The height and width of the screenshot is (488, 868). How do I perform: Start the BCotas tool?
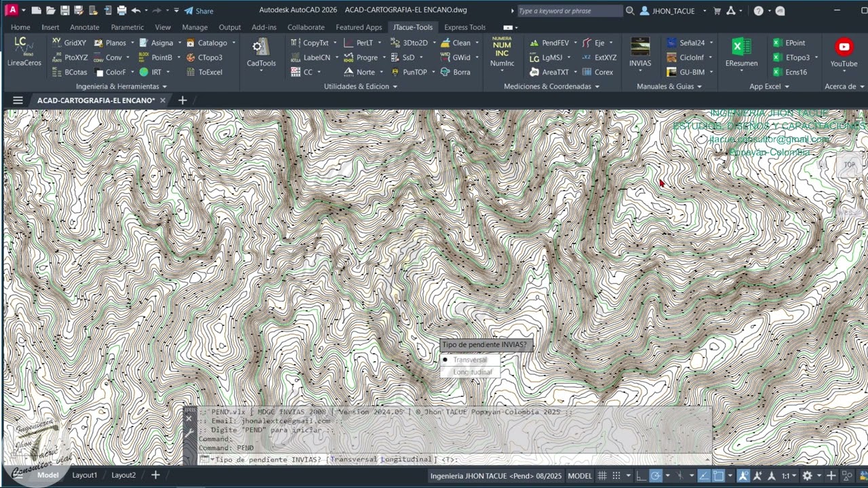pos(68,72)
